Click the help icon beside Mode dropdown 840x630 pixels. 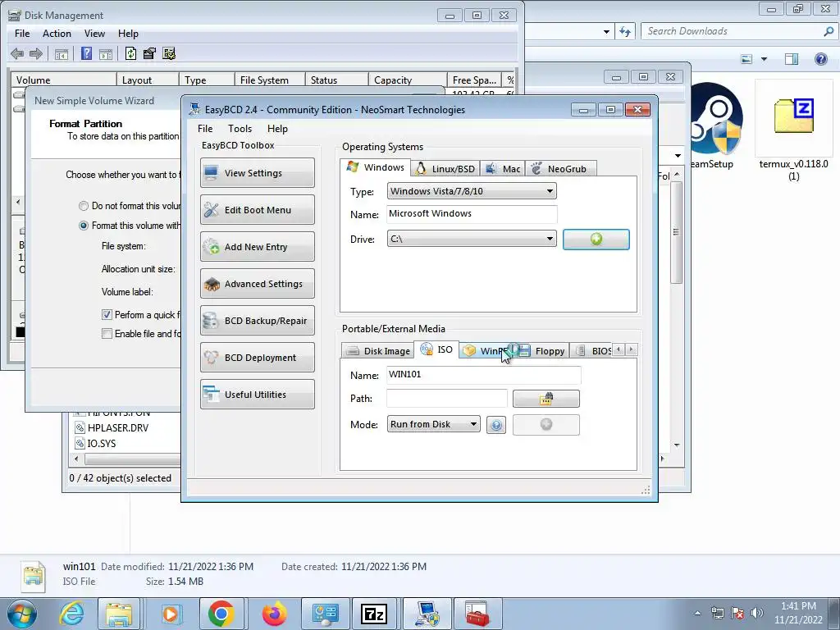496,425
